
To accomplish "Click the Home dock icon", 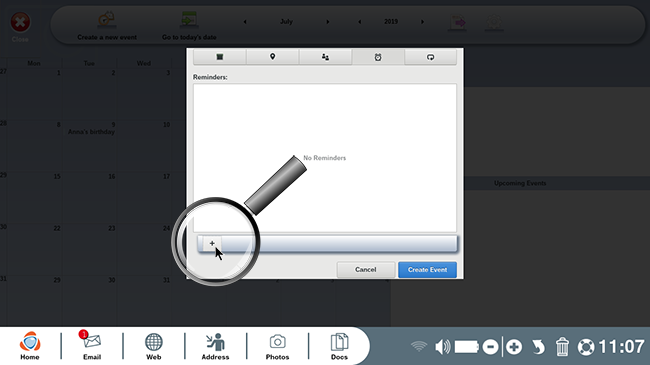I will point(30,346).
